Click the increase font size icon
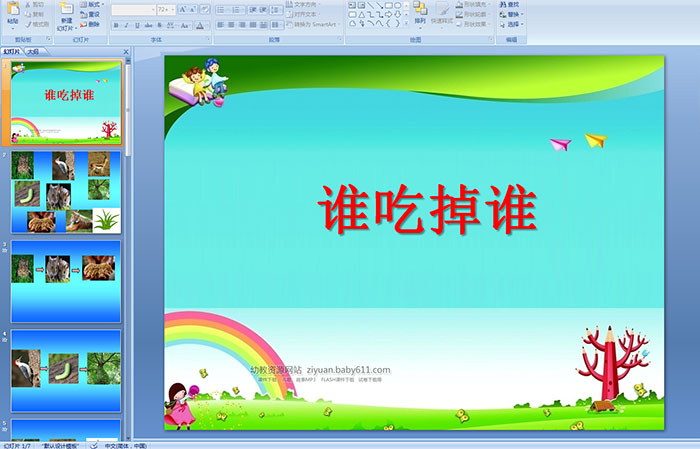The width and height of the screenshot is (700, 449). (181, 9)
